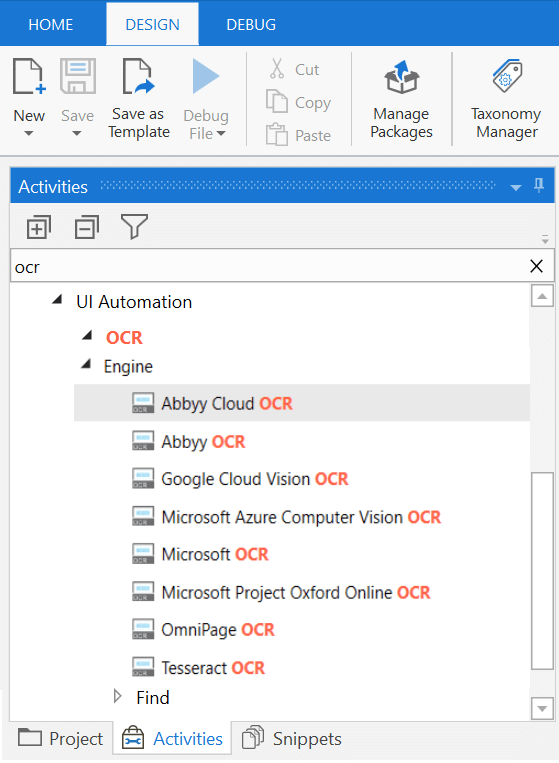This screenshot has height=763, width=559.
Task: Click the activities scrollbar thumb
Action: [542, 571]
